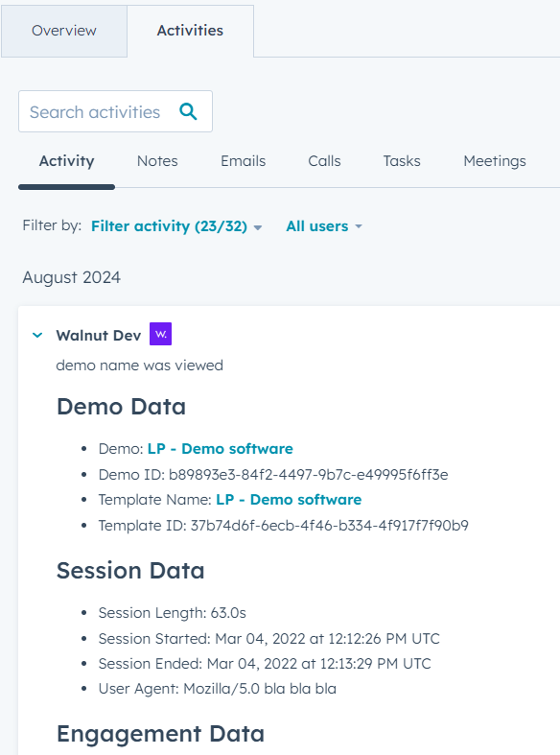The image size is (560, 755).
Task: Click the Walnut Dev title text
Action: (99, 335)
